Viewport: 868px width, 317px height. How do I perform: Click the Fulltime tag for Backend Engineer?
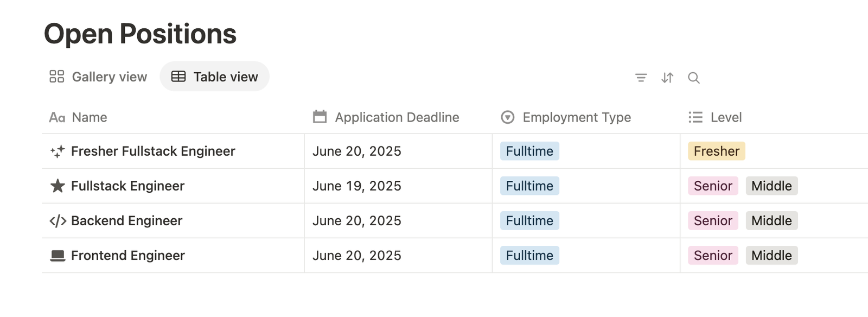pyautogui.click(x=529, y=221)
